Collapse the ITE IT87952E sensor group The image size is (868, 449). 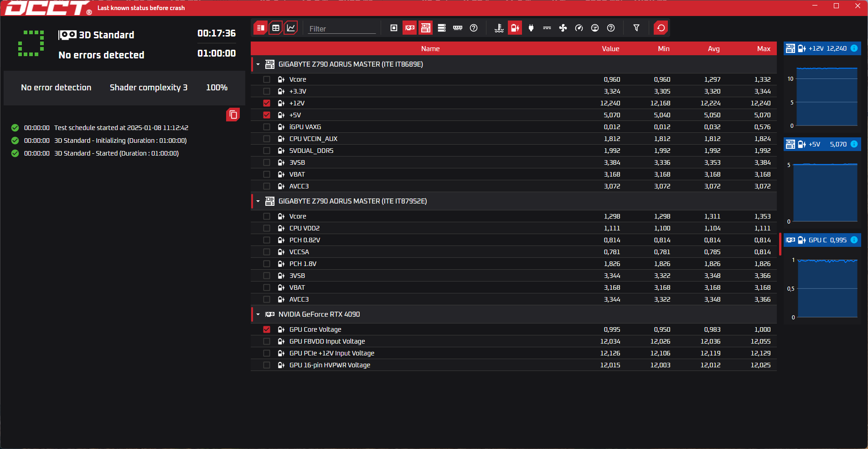tap(258, 201)
